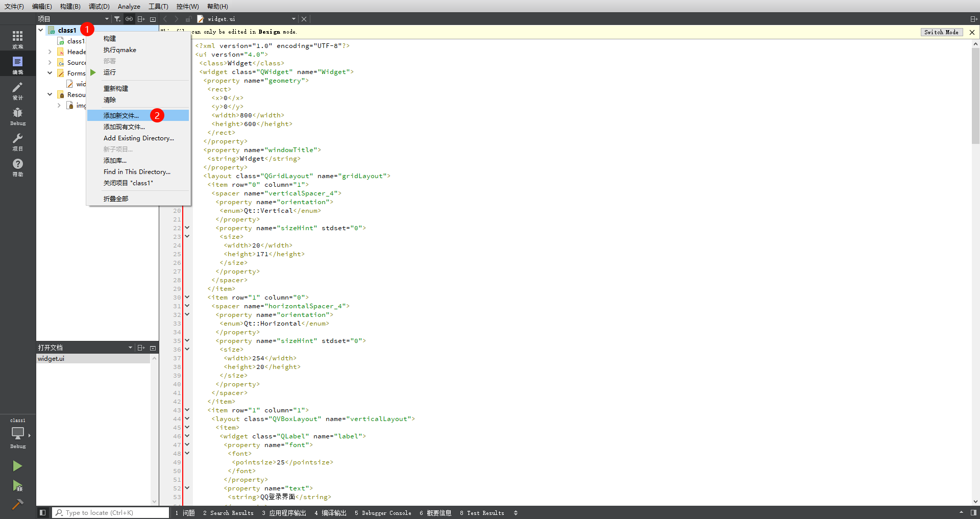The image size is (980, 519).
Task: Collapse the Resources folder
Action: [x=50, y=94]
